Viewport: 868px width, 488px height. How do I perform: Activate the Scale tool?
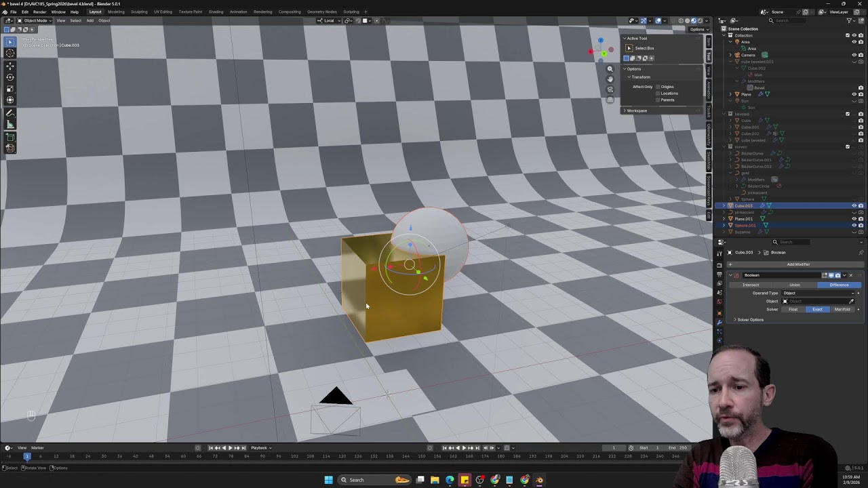point(10,89)
